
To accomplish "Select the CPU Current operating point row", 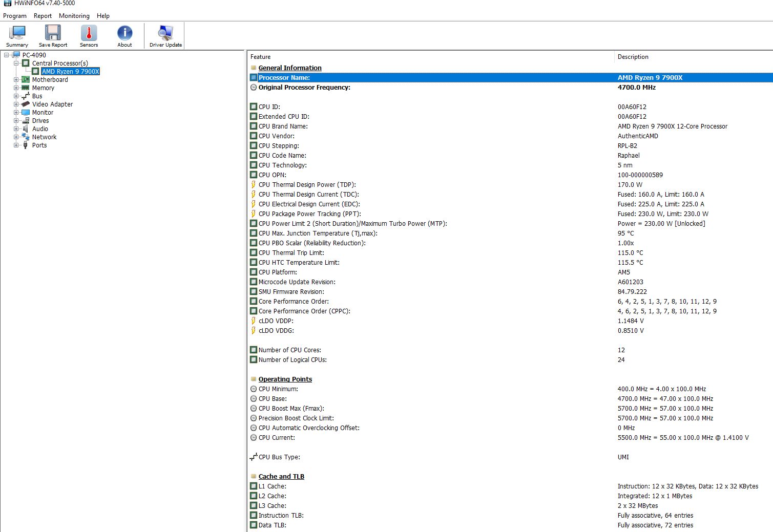I will coord(510,438).
